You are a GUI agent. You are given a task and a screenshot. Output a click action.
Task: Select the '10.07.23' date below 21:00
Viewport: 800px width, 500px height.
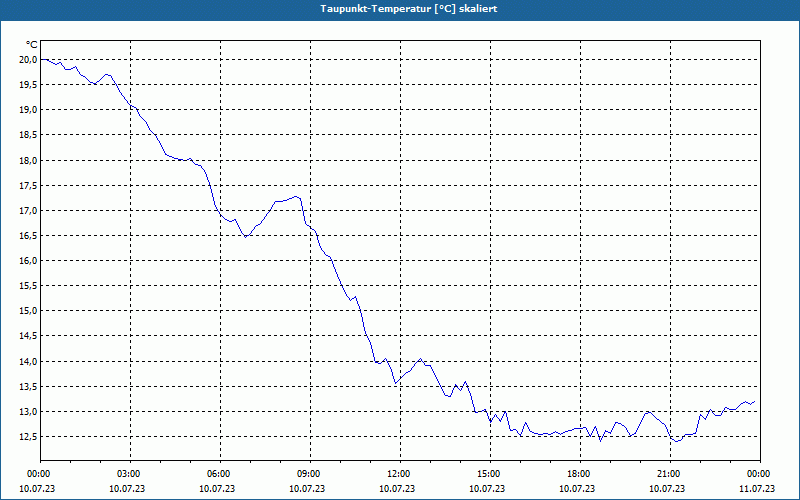pos(667,488)
